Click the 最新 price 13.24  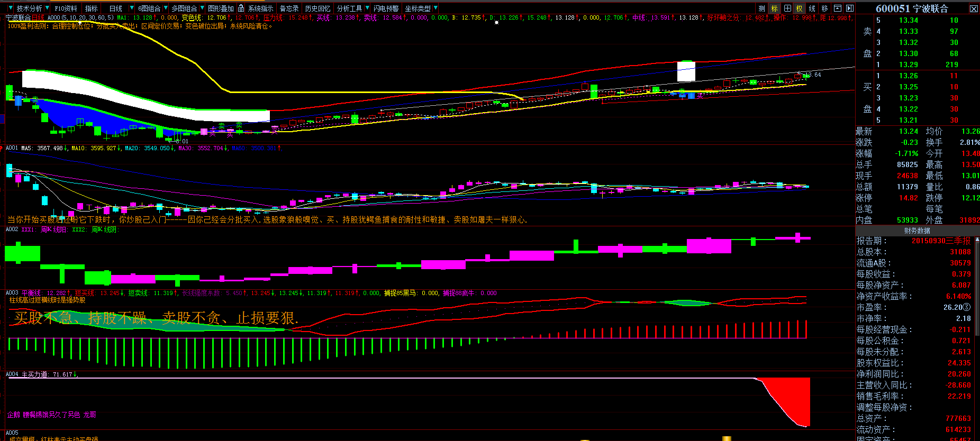908,131
